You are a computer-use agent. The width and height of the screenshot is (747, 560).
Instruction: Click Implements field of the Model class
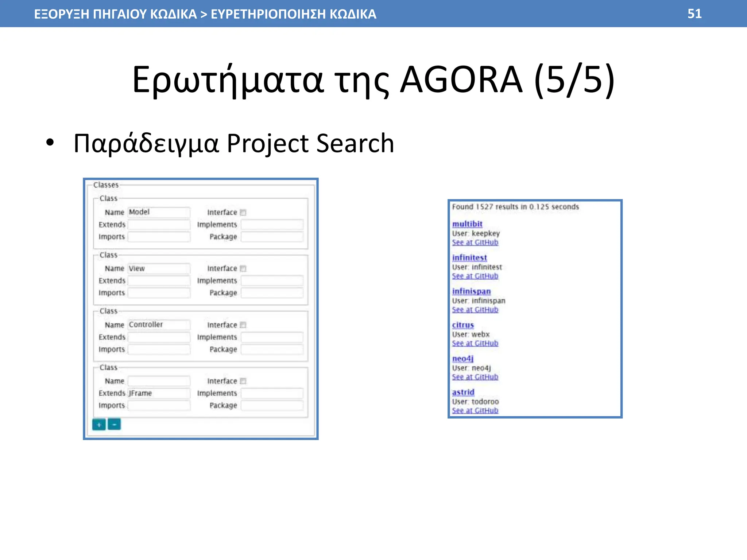pos(272,225)
